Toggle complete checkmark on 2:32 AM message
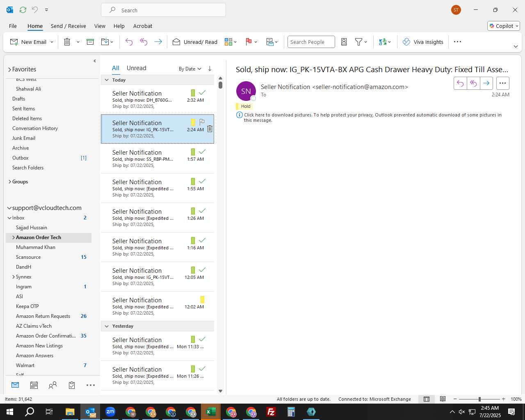Viewport: 525px width, 420px height. coord(202,93)
